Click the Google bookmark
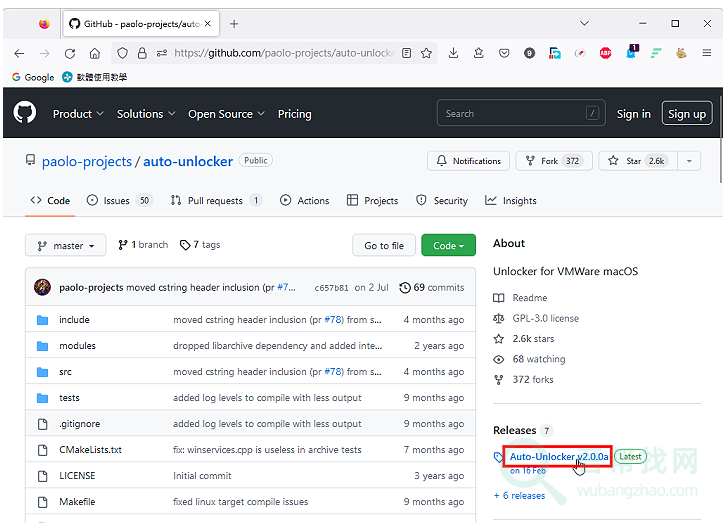 (33, 77)
